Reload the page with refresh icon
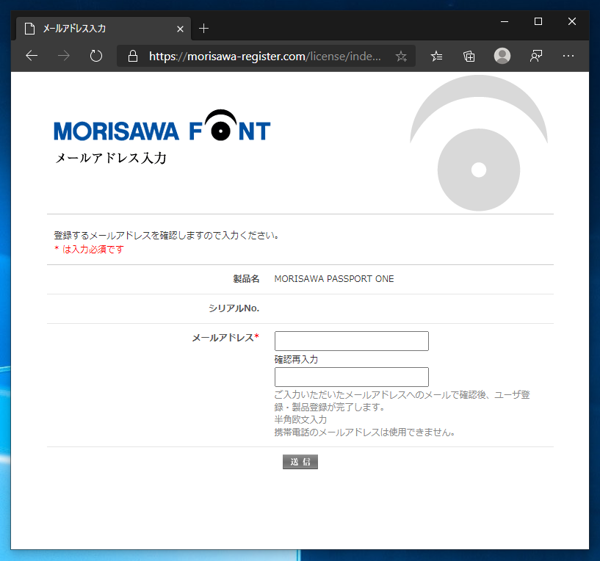The width and height of the screenshot is (600, 561). [96, 56]
